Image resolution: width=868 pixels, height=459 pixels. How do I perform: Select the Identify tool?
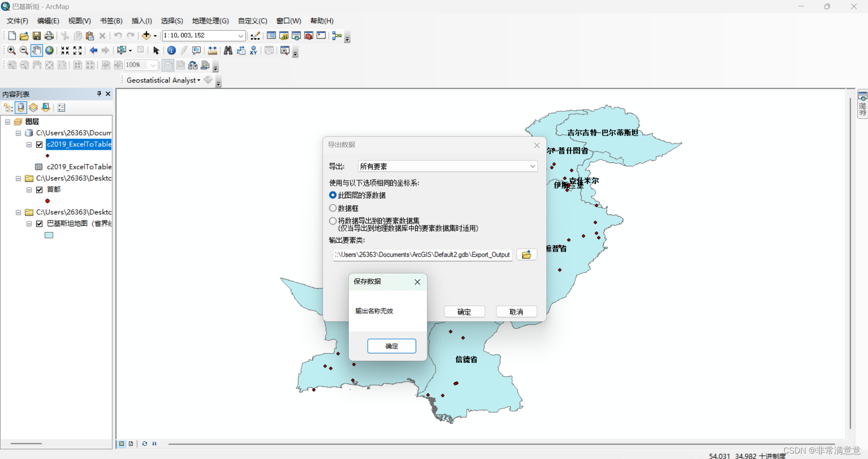171,50
